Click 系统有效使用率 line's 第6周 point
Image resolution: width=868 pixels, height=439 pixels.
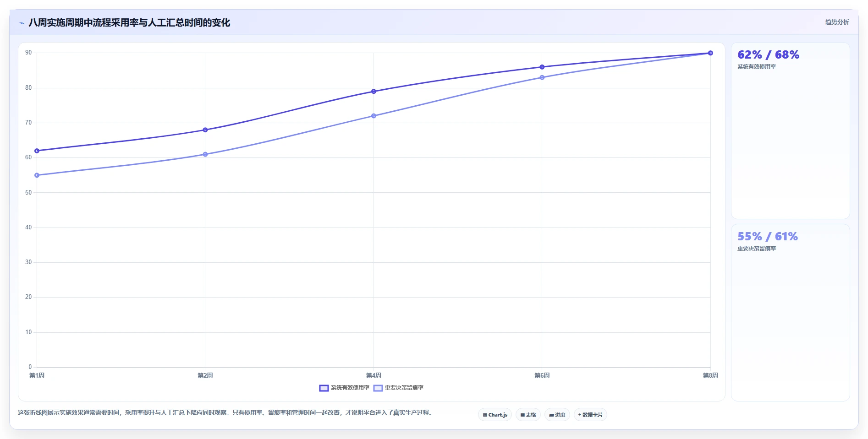tap(542, 67)
